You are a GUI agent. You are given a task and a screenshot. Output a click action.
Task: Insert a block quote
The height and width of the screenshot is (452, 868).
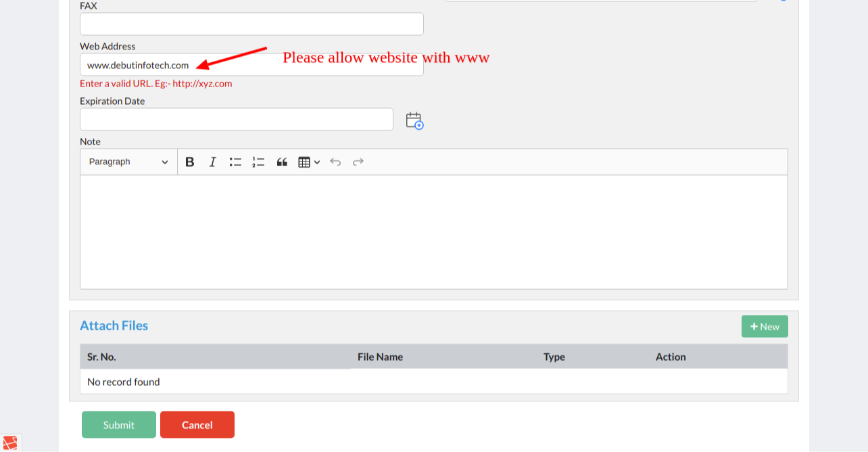pyautogui.click(x=282, y=162)
